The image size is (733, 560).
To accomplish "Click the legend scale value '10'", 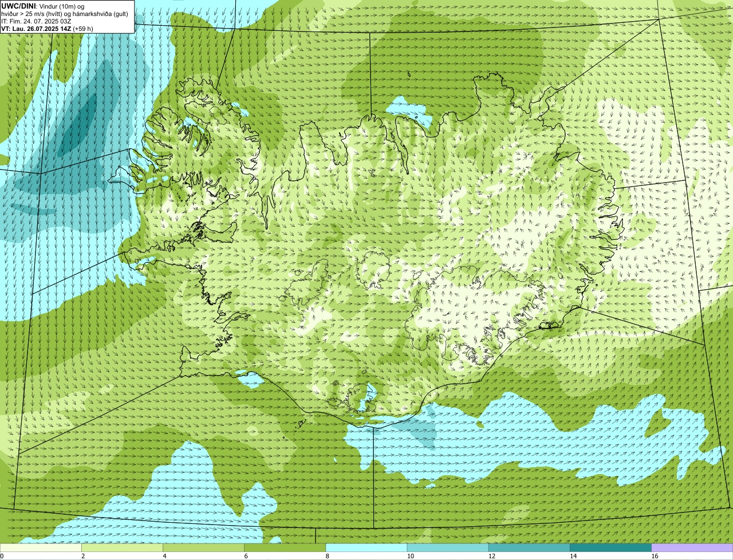I will click(x=410, y=556).
